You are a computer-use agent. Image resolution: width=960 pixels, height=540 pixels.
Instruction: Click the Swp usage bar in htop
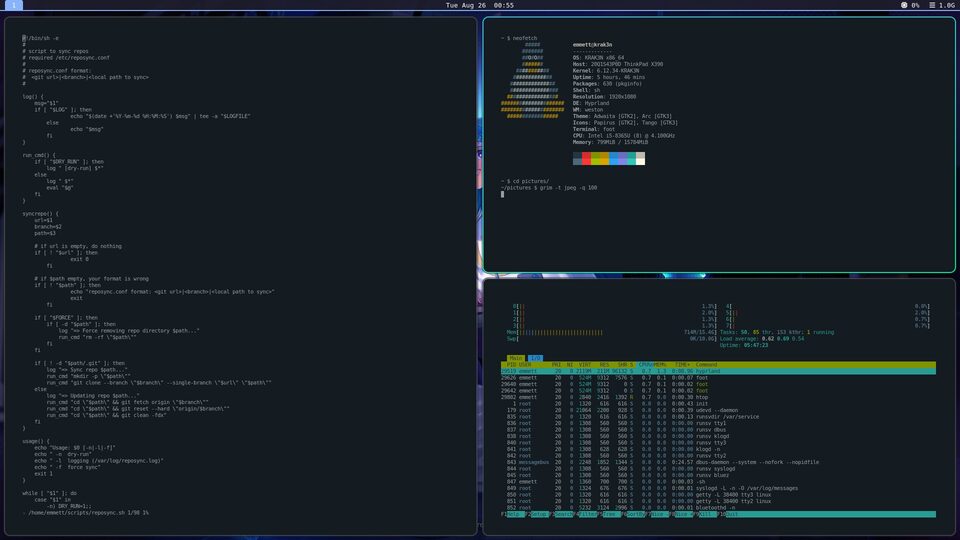coord(611,339)
